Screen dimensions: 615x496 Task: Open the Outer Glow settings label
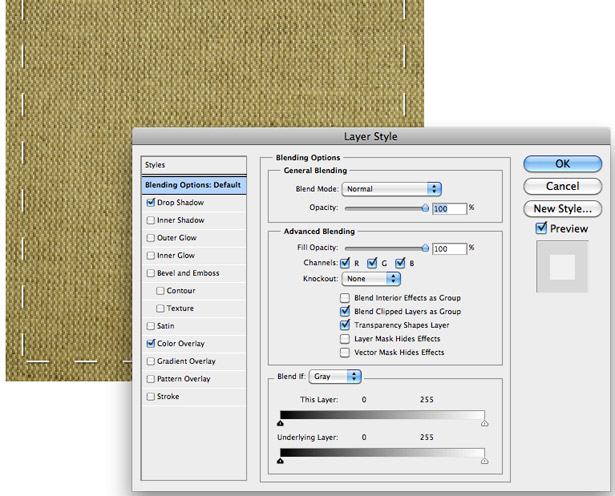pyautogui.click(x=177, y=238)
